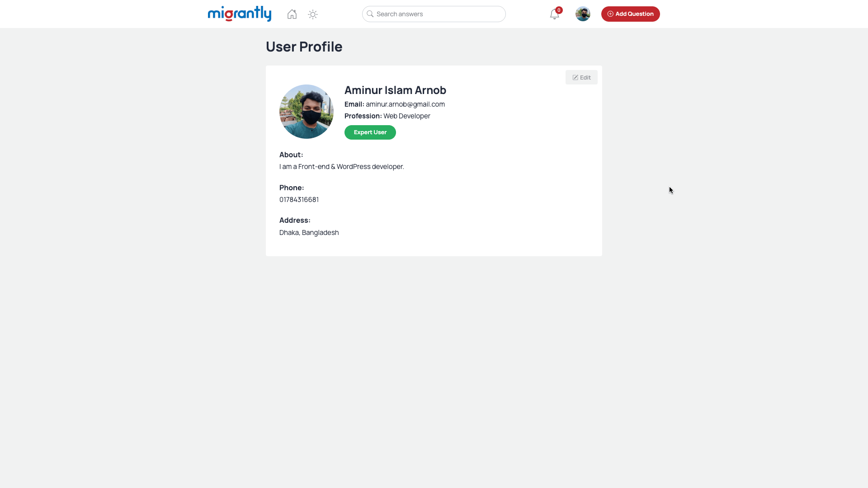Click the migrantly logo
This screenshot has height=488, width=868.
[239, 14]
